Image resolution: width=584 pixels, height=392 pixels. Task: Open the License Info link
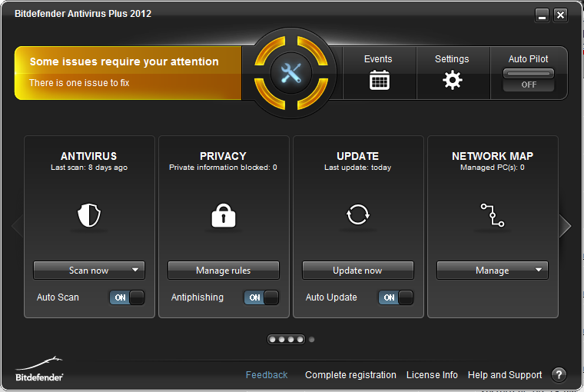click(x=432, y=375)
